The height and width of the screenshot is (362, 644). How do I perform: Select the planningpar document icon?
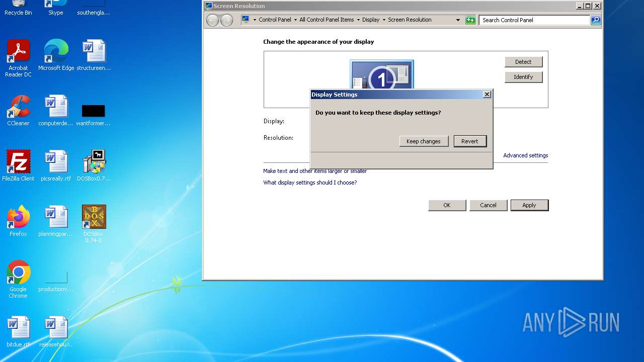point(56,221)
